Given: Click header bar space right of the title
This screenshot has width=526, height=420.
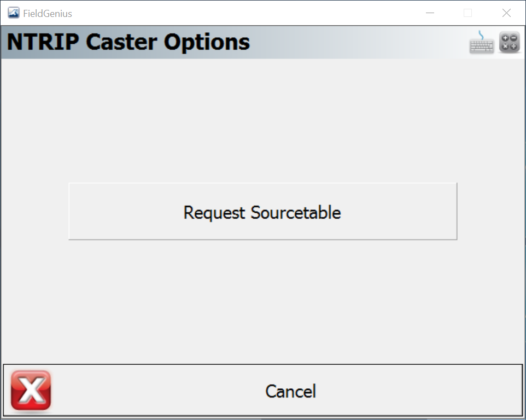Looking at the screenshot, I should click(x=355, y=43).
